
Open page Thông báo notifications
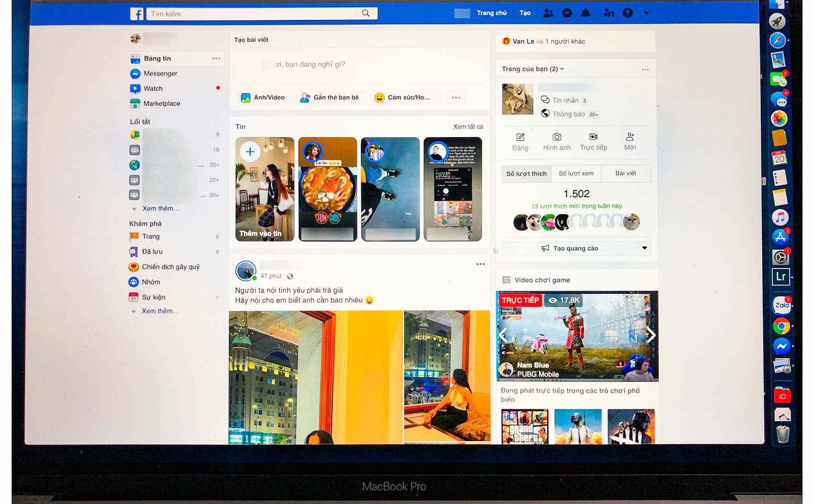tap(570, 114)
